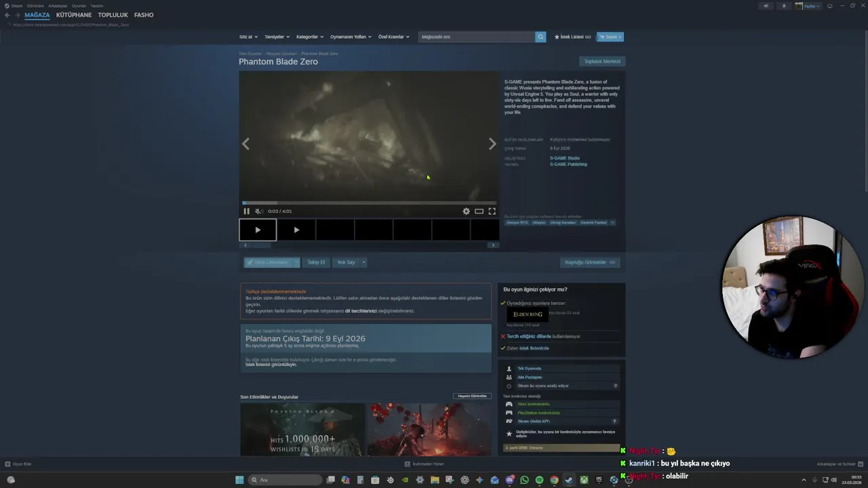Open the notifications bell icon
868x488 pixels.
point(784,5)
